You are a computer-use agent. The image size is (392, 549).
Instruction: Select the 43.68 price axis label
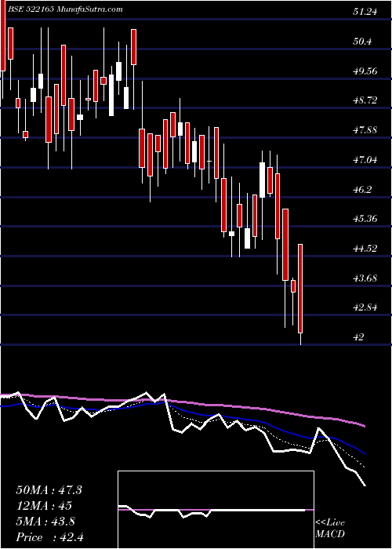pos(365,278)
